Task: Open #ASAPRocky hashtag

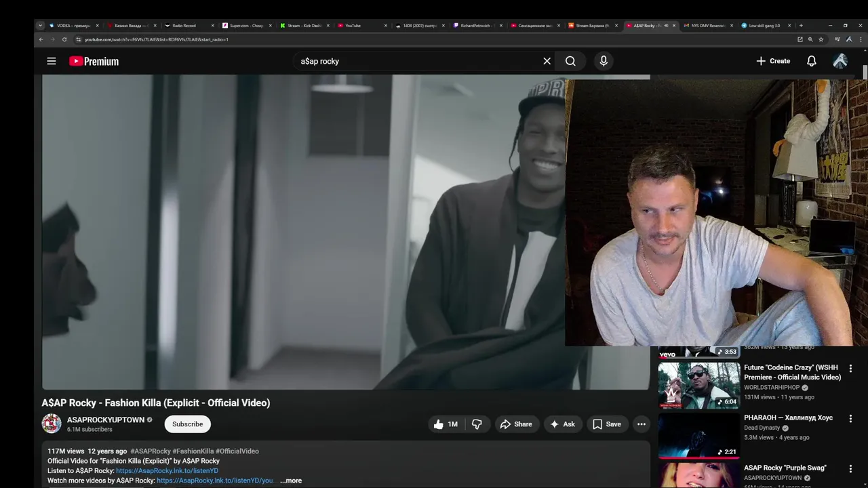Action: point(151,451)
